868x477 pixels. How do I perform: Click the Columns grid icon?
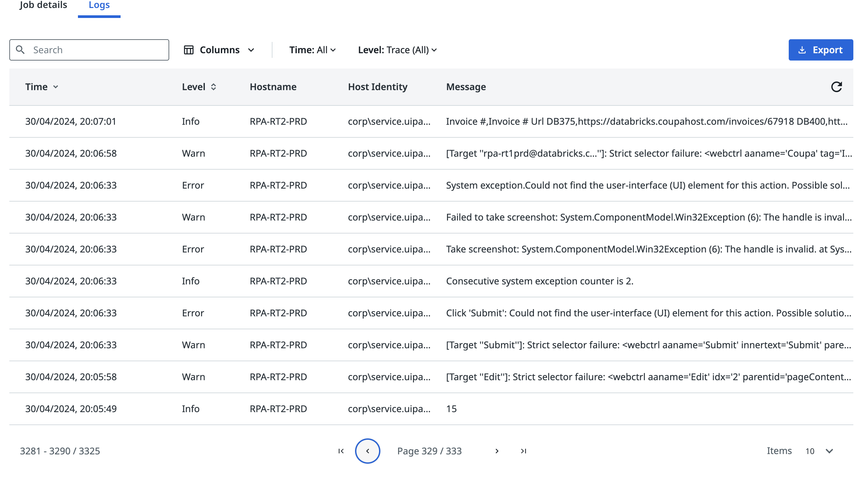click(x=189, y=50)
